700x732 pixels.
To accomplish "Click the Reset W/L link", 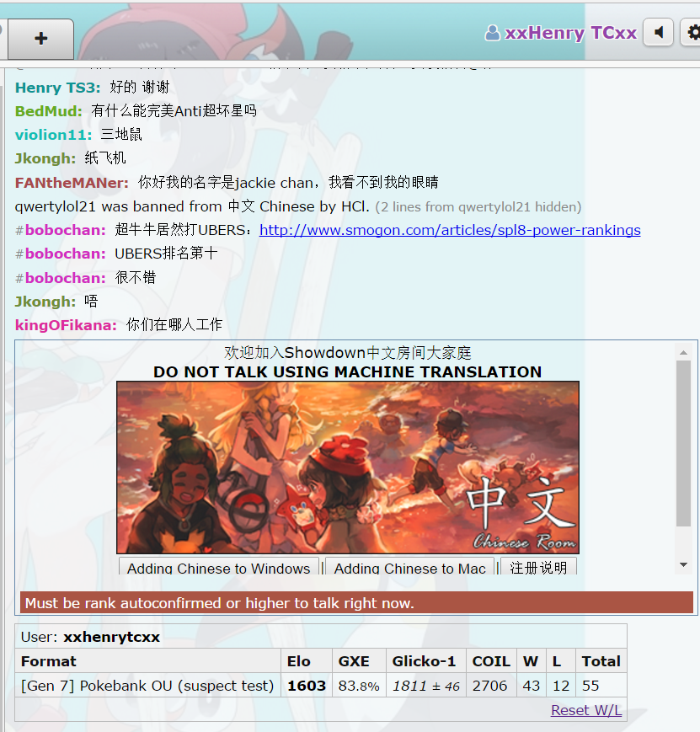I will coord(586,710).
